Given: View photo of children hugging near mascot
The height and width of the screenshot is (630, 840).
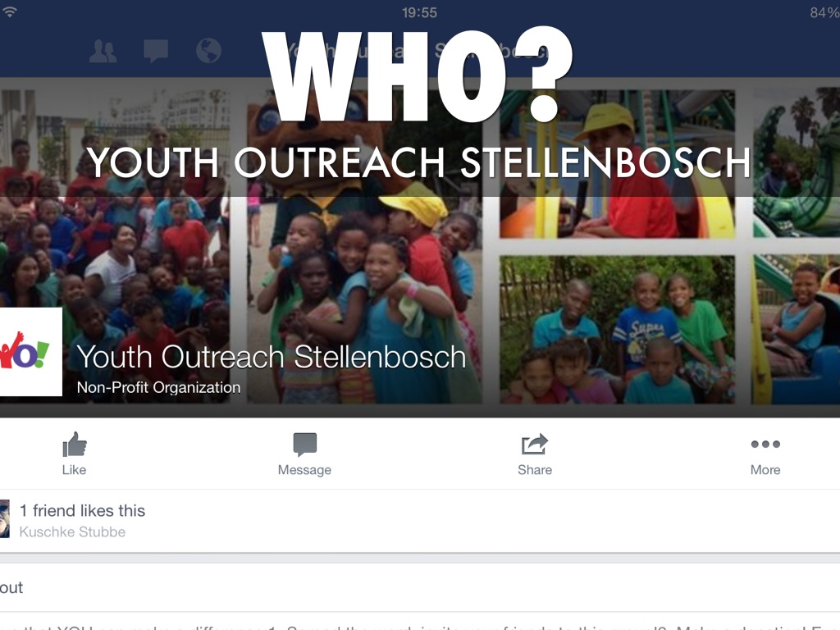Looking at the screenshot, I should click(x=364, y=246).
